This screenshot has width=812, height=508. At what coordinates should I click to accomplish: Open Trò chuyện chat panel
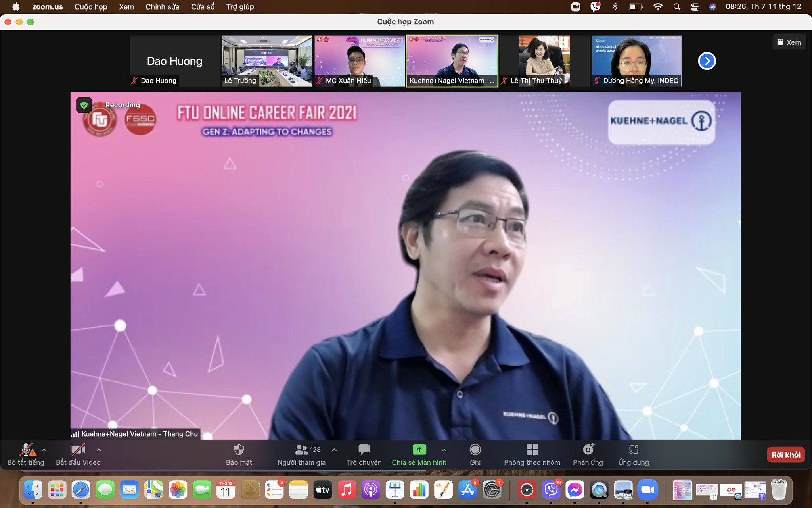coord(364,455)
